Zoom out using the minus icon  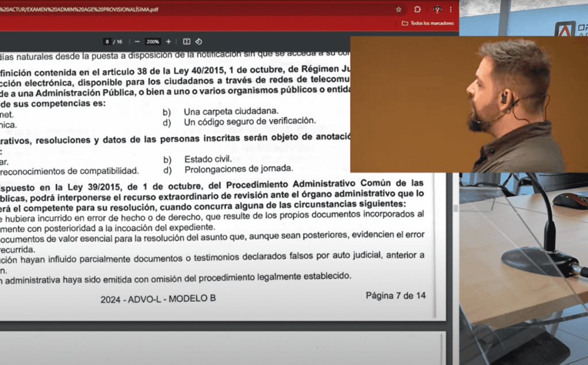point(137,41)
